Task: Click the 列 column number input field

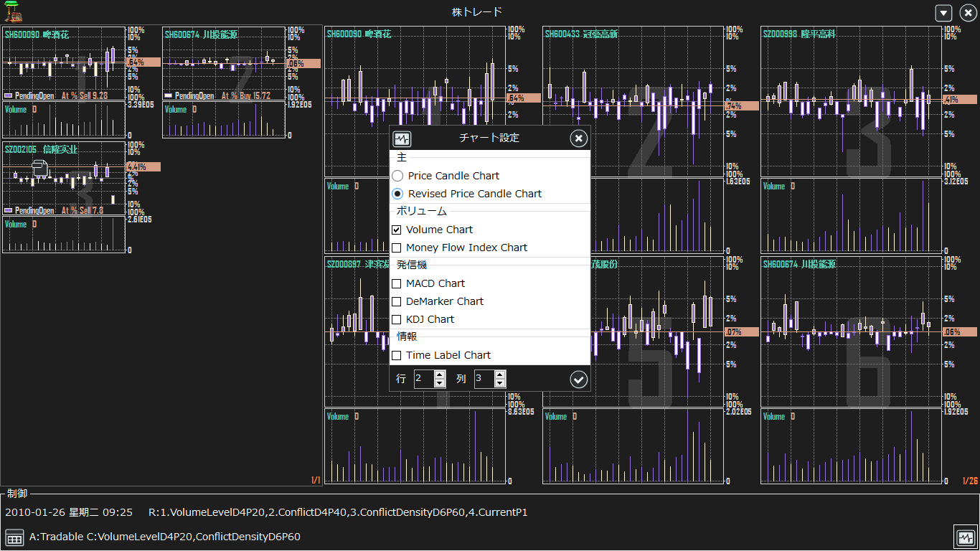Action: click(x=484, y=379)
